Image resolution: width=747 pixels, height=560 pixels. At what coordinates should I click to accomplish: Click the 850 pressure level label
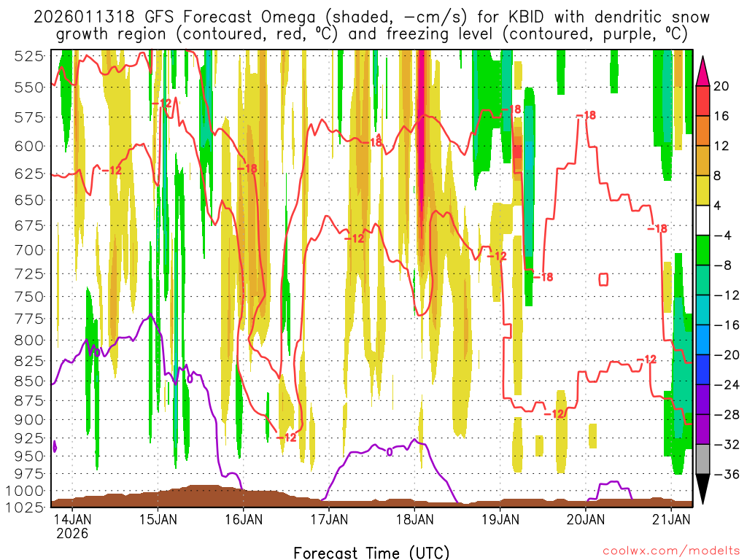point(29,381)
